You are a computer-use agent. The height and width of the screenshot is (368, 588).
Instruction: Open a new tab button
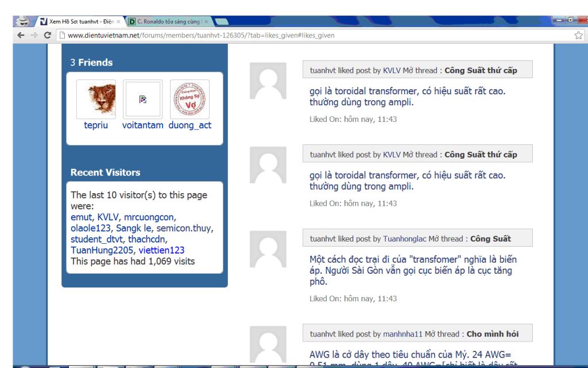point(222,22)
